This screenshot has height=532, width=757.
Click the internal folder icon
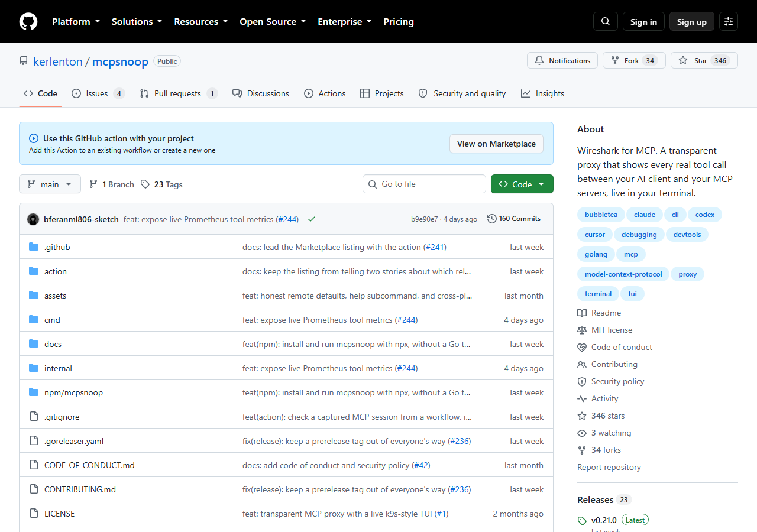coord(34,368)
